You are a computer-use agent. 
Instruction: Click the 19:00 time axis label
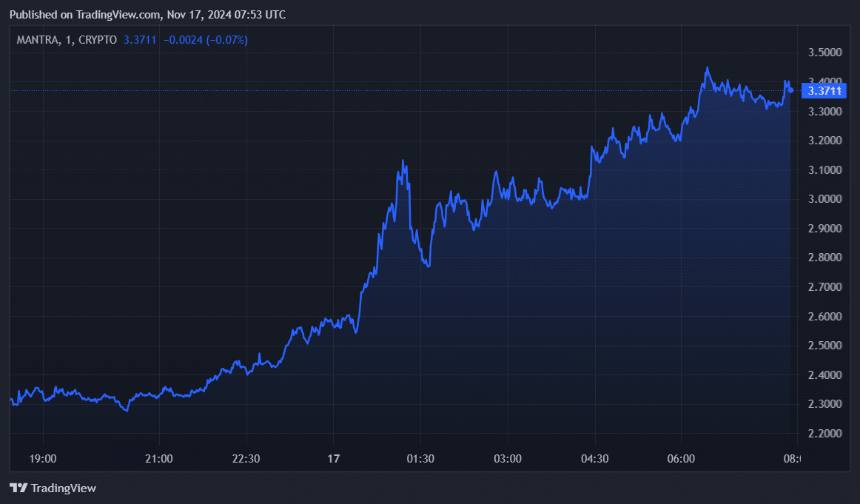click(43, 458)
